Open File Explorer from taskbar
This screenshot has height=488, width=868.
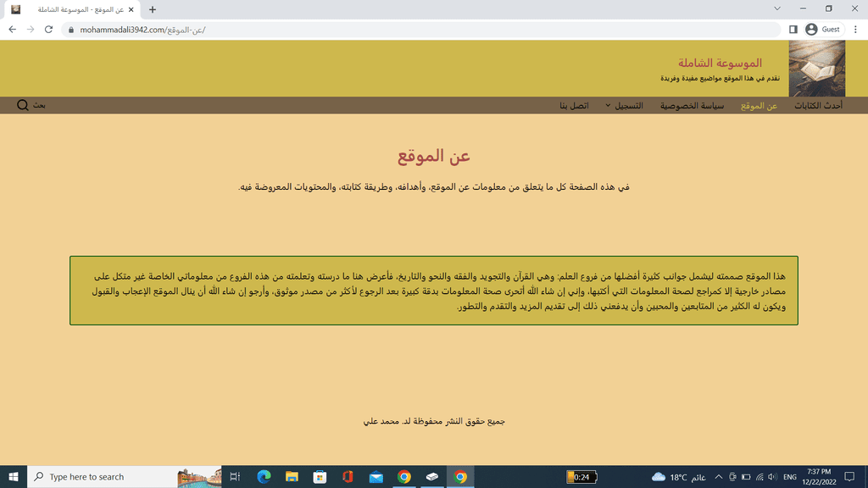click(x=292, y=476)
